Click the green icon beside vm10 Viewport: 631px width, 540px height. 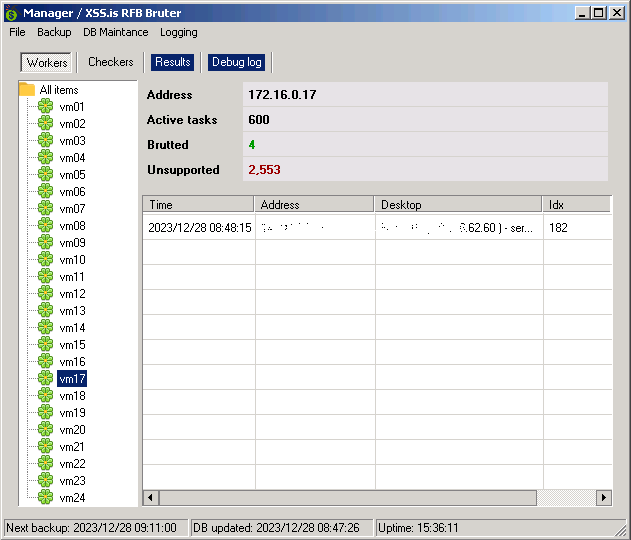pyautogui.click(x=45, y=259)
